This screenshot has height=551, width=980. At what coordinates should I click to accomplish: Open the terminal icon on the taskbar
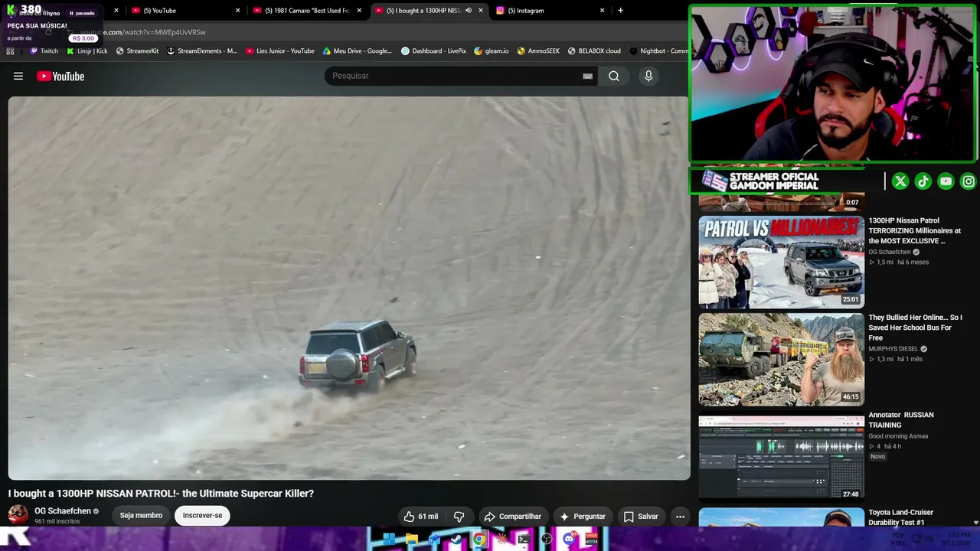pyautogui.click(x=524, y=540)
